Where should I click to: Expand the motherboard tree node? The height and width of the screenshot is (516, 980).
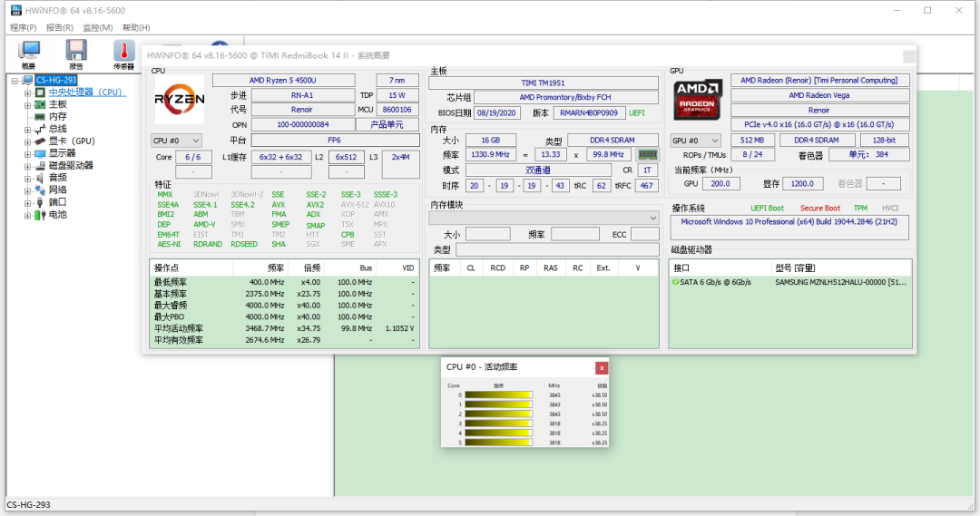27,105
